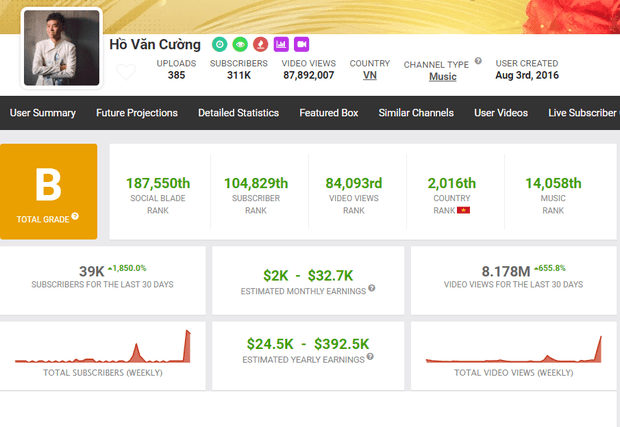Switch to the Future Projections tab
This screenshot has height=427, width=620.
tap(137, 113)
